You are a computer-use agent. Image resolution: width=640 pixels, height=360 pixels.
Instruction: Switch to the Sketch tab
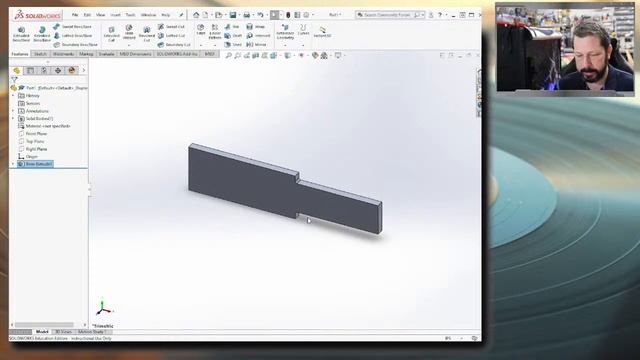40,54
